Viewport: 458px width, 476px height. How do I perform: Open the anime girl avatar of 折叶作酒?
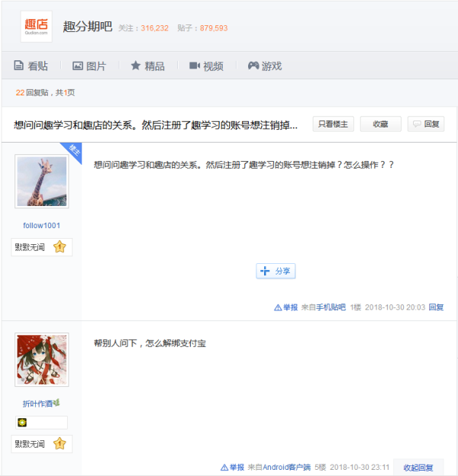pyautogui.click(x=42, y=360)
